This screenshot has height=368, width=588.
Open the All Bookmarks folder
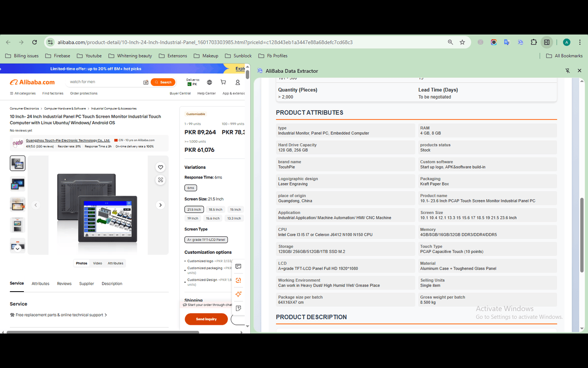click(x=564, y=56)
